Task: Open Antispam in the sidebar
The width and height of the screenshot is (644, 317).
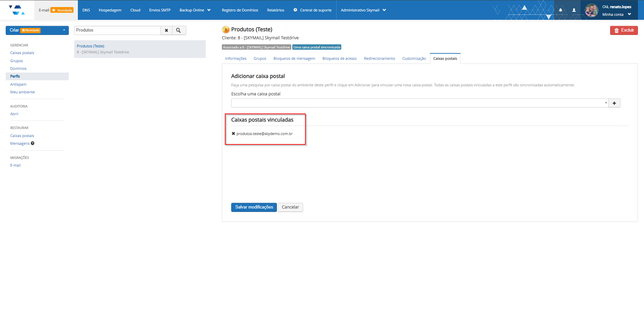Action: 18,84
